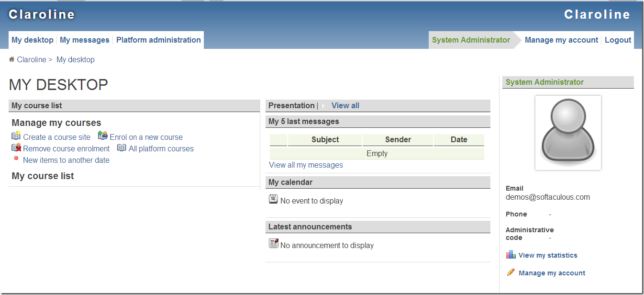644x295 pixels.
Task: Click the Claroline breadcrumb link
Action: pos(32,60)
